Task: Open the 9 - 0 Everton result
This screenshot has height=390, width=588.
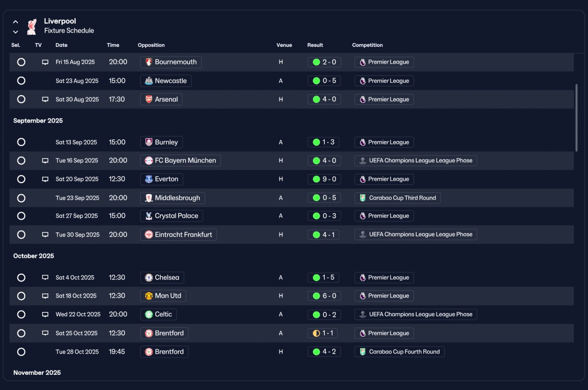Action: (324, 179)
